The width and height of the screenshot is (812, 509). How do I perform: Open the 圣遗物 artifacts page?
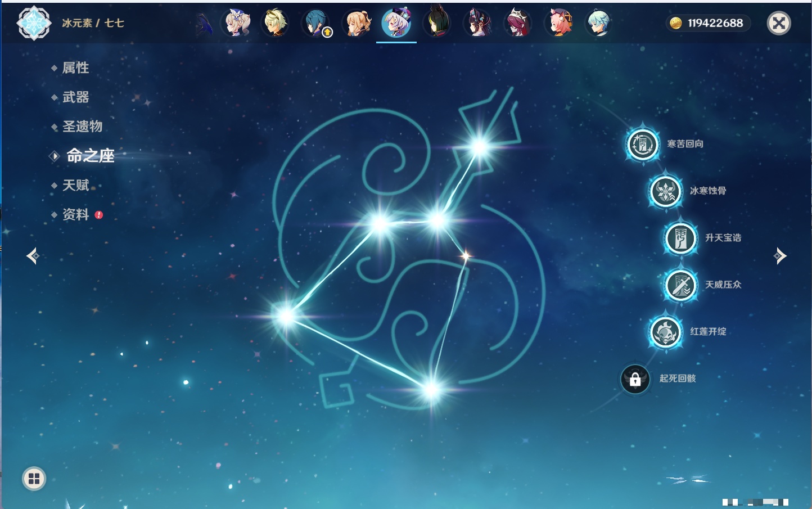click(x=82, y=127)
